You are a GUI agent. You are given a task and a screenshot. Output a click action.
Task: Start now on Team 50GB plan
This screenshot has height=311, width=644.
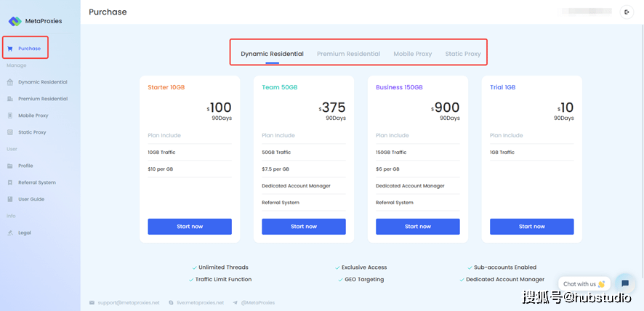coord(304,227)
